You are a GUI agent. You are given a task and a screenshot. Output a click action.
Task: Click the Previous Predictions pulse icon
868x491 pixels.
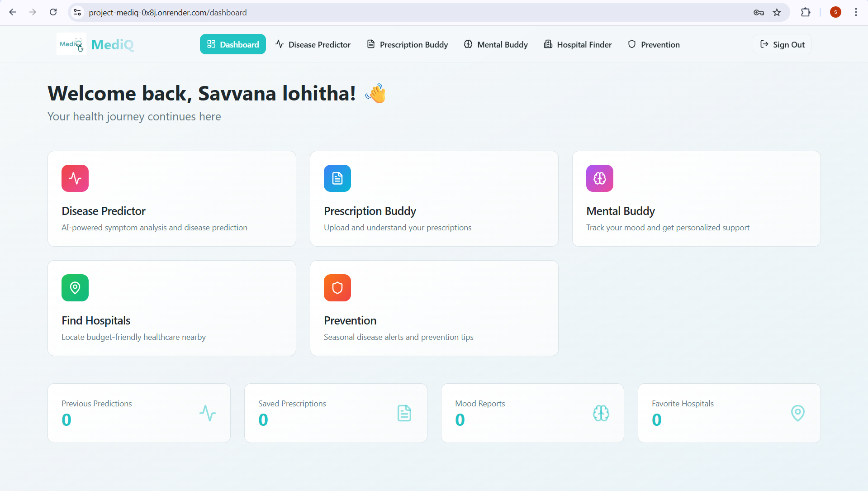pos(207,413)
